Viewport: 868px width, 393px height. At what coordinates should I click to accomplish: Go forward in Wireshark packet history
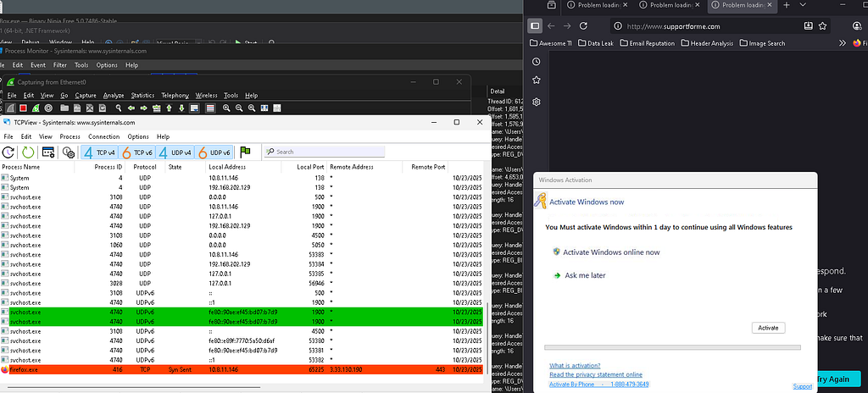click(x=144, y=108)
